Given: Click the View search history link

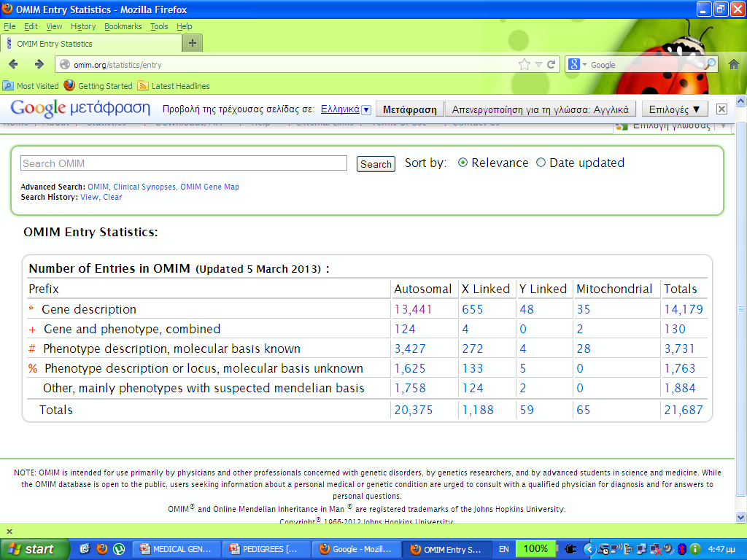Looking at the screenshot, I should pos(89,197).
